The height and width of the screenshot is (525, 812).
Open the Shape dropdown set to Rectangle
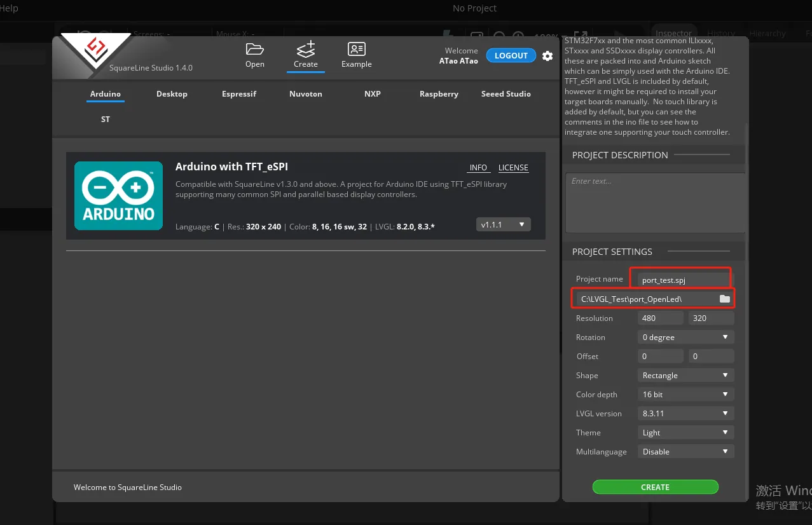tap(685, 376)
